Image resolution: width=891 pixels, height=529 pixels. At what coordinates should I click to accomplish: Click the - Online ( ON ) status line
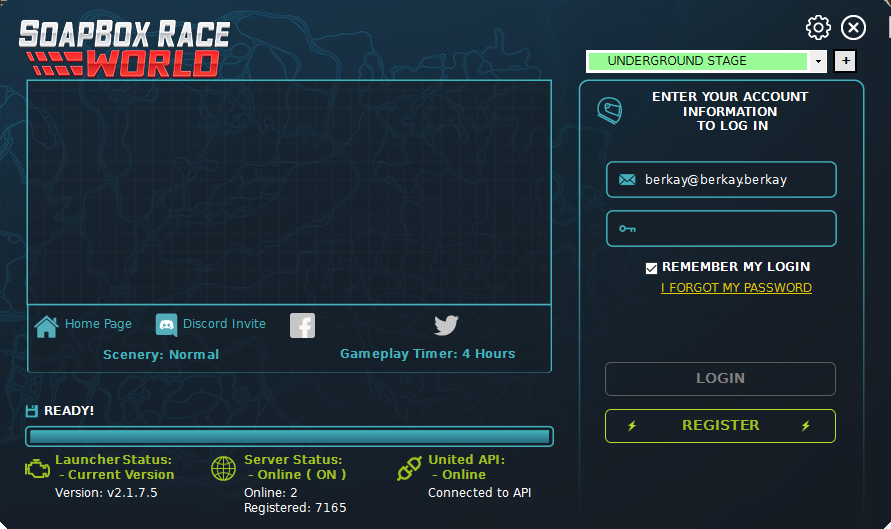pos(297,474)
